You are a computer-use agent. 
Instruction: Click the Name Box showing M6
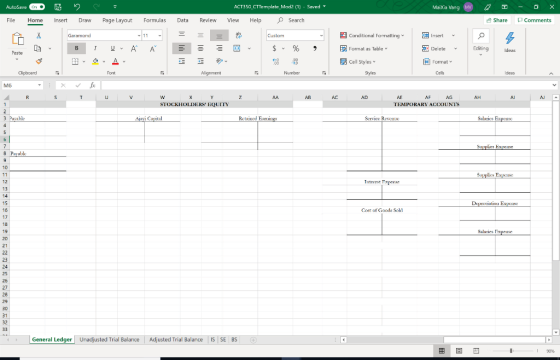click(x=22, y=85)
